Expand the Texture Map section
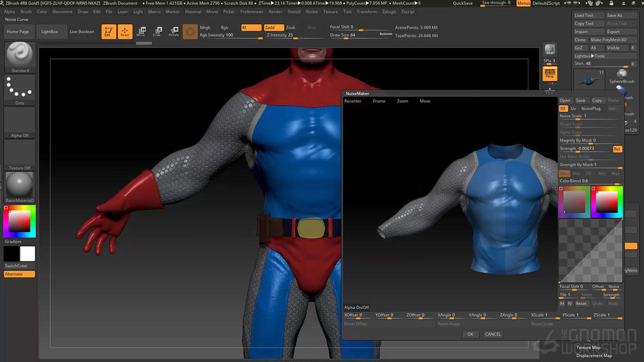Image resolution: width=644 pixels, height=362 pixels. pyautogui.click(x=588, y=347)
